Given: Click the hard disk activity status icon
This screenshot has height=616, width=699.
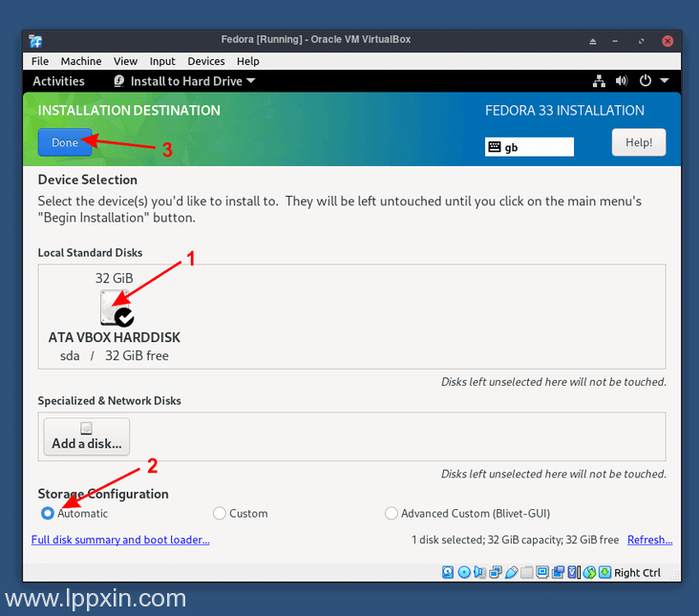Looking at the screenshot, I should [448, 572].
